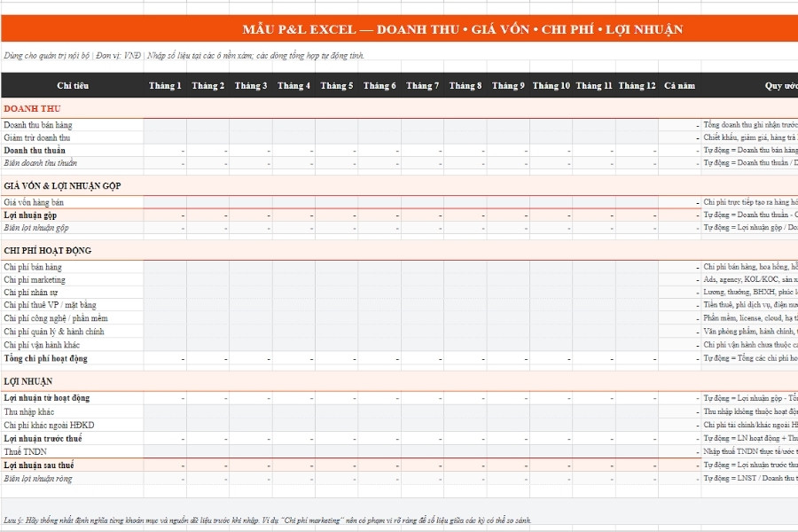The height and width of the screenshot is (532, 798).
Task: Click the Tháng 6 input cell for Giá vốn hàng bán
Action: [379, 202]
